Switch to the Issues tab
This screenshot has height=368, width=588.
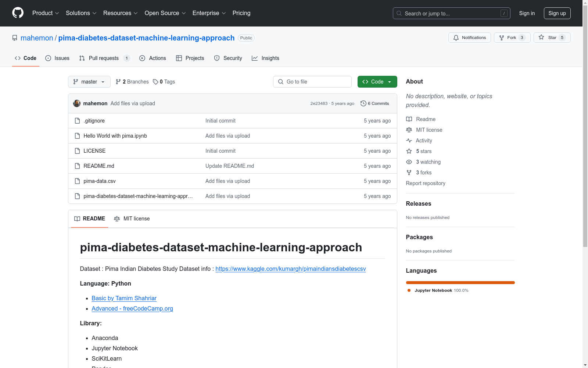[x=57, y=58]
